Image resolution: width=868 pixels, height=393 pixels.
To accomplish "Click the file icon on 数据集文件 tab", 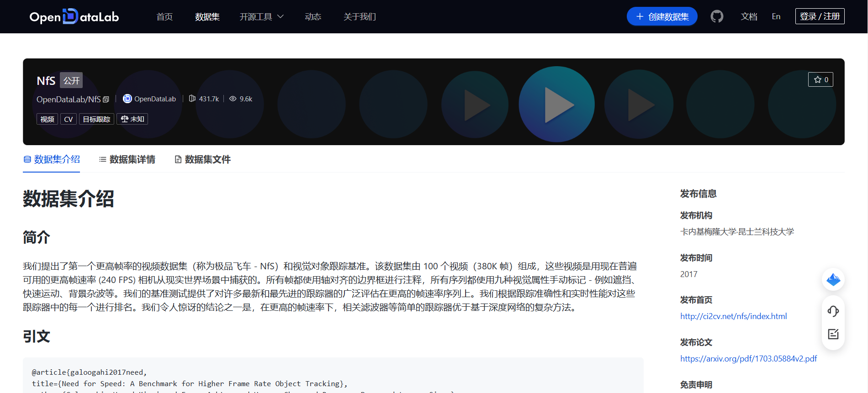I will (178, 159).
